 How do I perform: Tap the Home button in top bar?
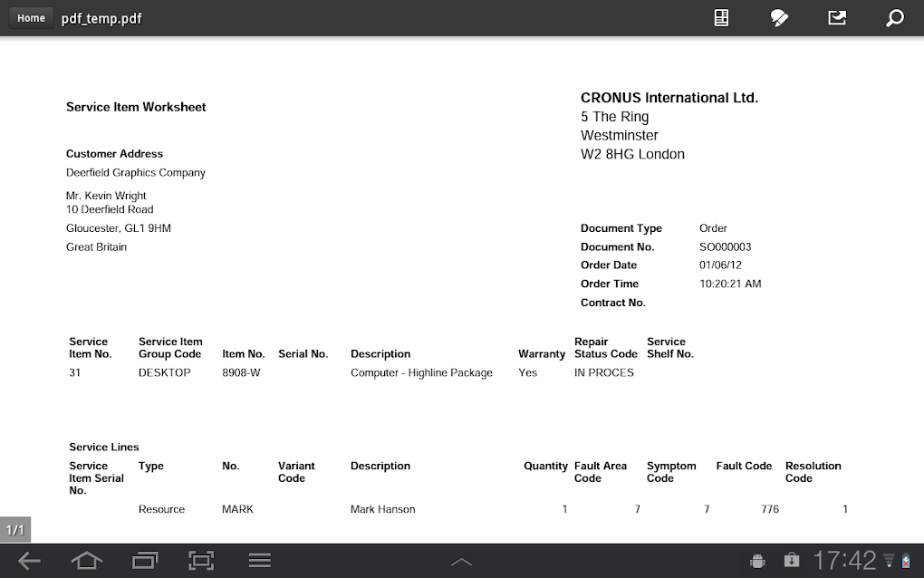tap(31, 18)
